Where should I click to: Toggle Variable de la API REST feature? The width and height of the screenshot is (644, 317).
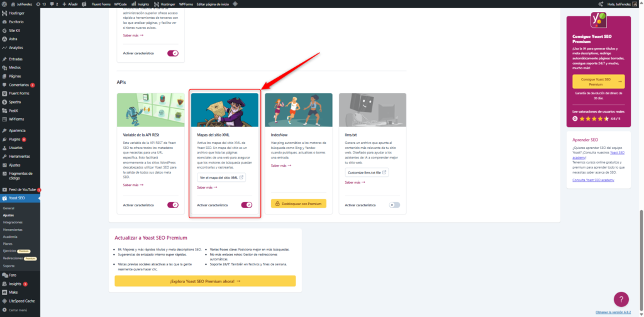tap(173, 205)
